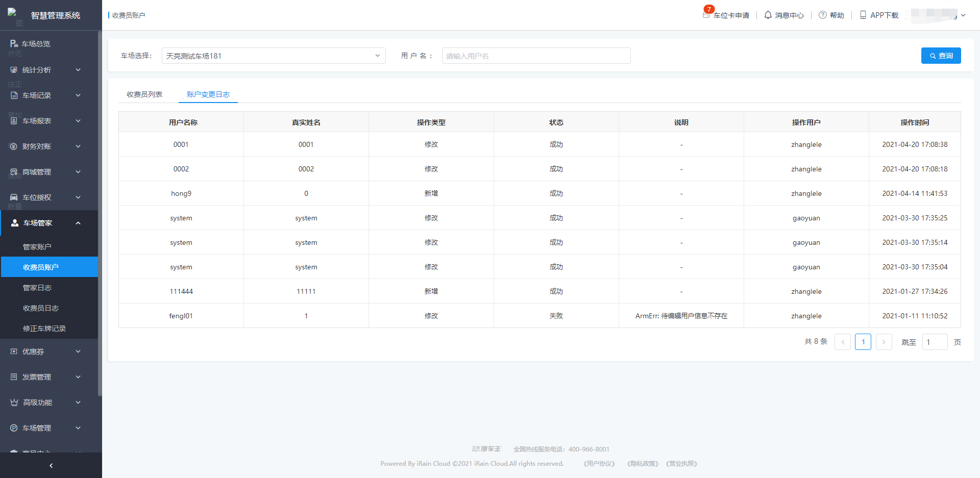Viewport: 980px width, 478px height.
Task: Click the help question mark icon
Action: [822, 15]
